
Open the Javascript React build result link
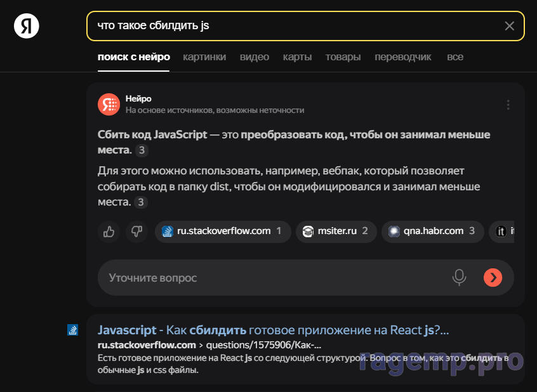pyautogui.click(x=273, y=330)
